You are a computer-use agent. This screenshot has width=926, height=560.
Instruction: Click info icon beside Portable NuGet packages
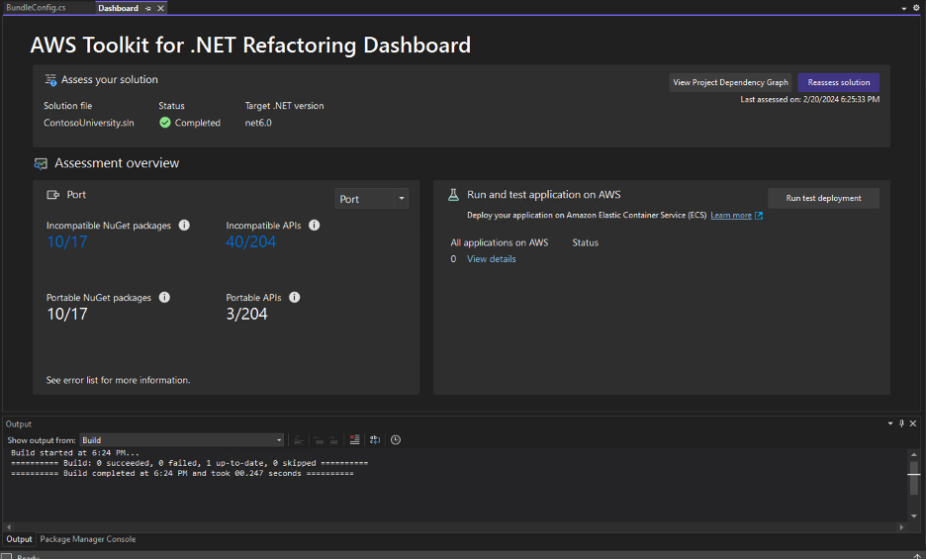coord(164,297)
